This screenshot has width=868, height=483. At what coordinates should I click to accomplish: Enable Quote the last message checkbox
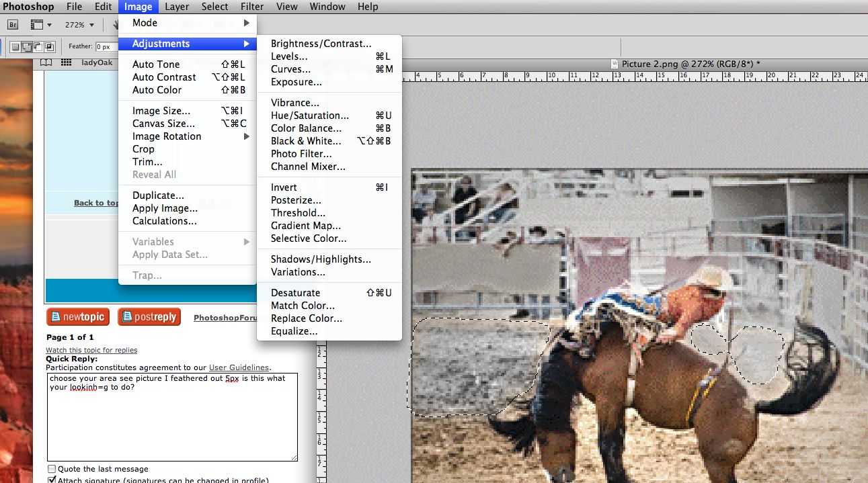pos(52,469)
